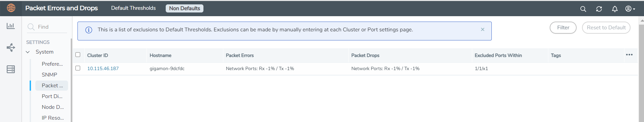
Task: Dismiss the exclusions info banner
Action: (x=483, y=30)
